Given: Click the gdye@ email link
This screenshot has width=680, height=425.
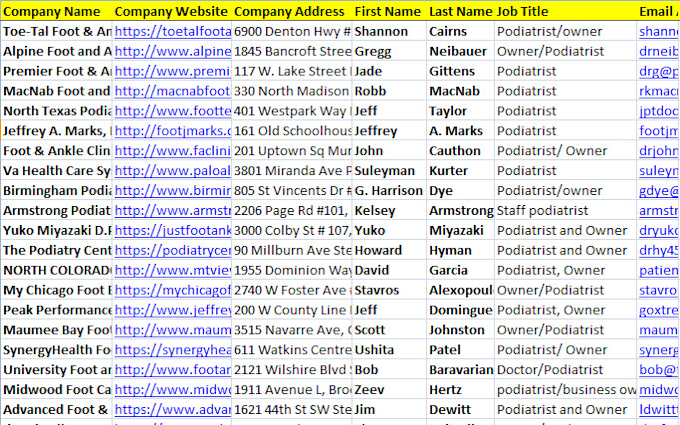Looking at the screenshot, I should click(x=659, y=190).
